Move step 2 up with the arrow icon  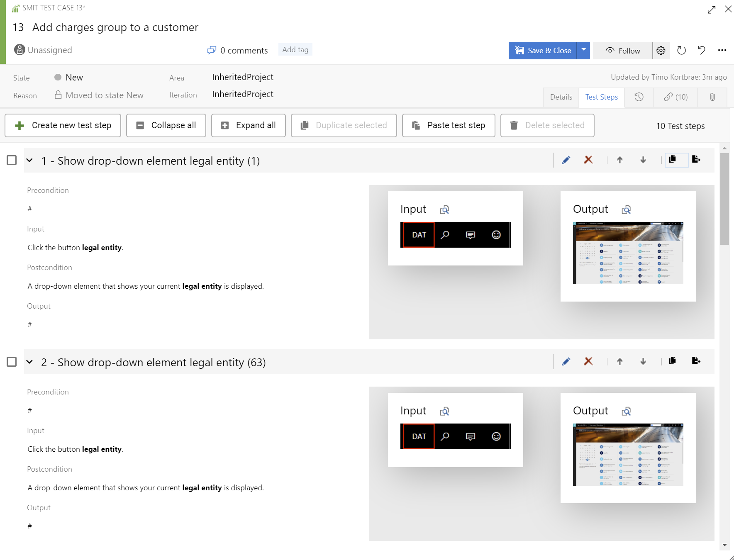click(x=619, y=362)
